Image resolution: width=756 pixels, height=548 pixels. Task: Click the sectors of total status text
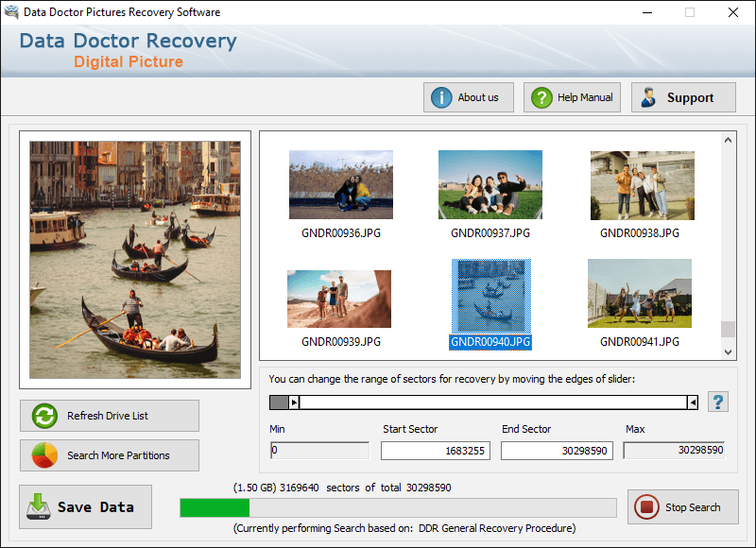click(342, 488)
